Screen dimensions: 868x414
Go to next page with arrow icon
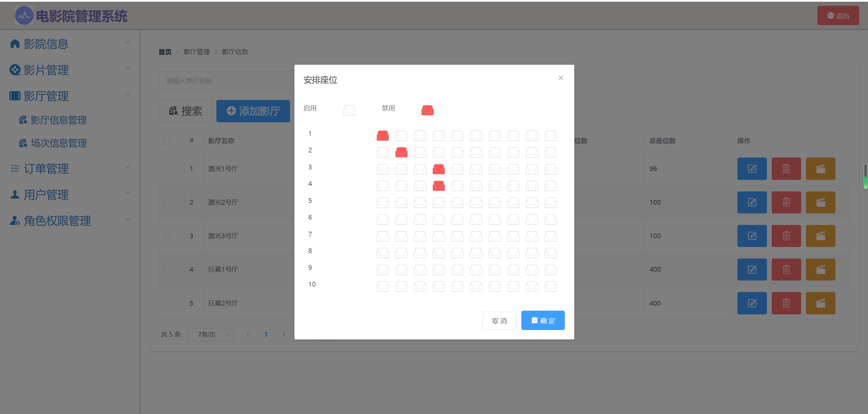(x=284, y=334)
